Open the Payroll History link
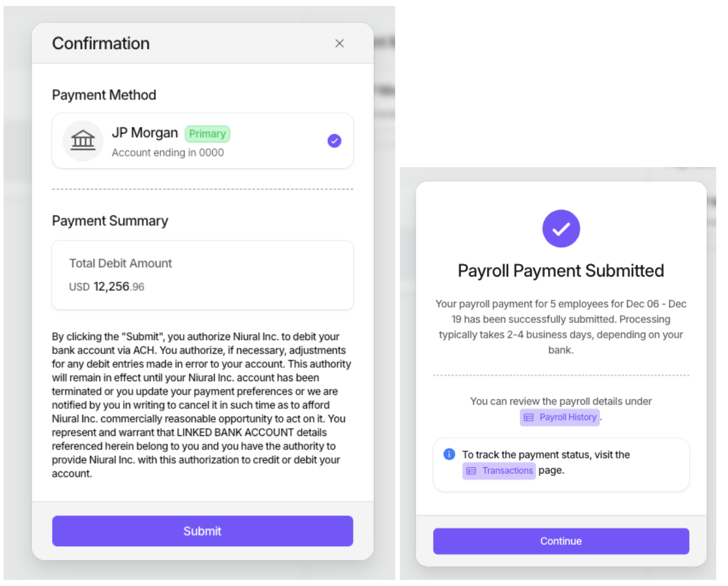 coord(567,417)
